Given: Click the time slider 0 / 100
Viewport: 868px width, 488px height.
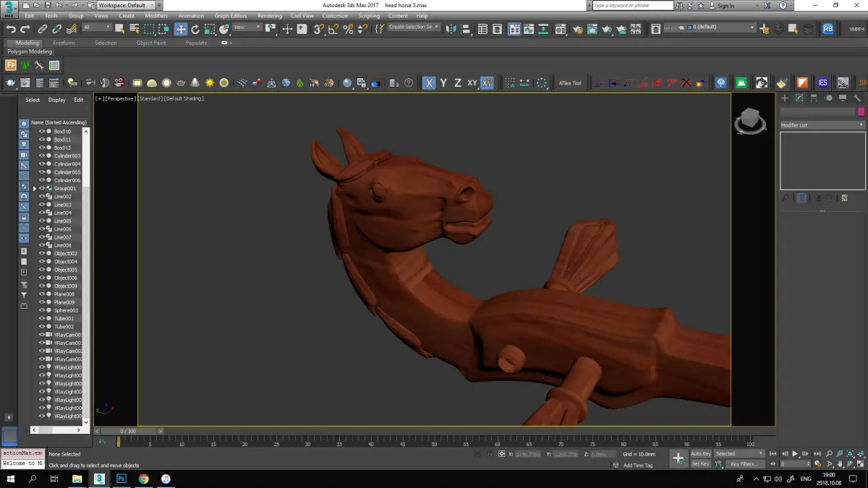Looking at the screenshot, I should pos(127,431).
